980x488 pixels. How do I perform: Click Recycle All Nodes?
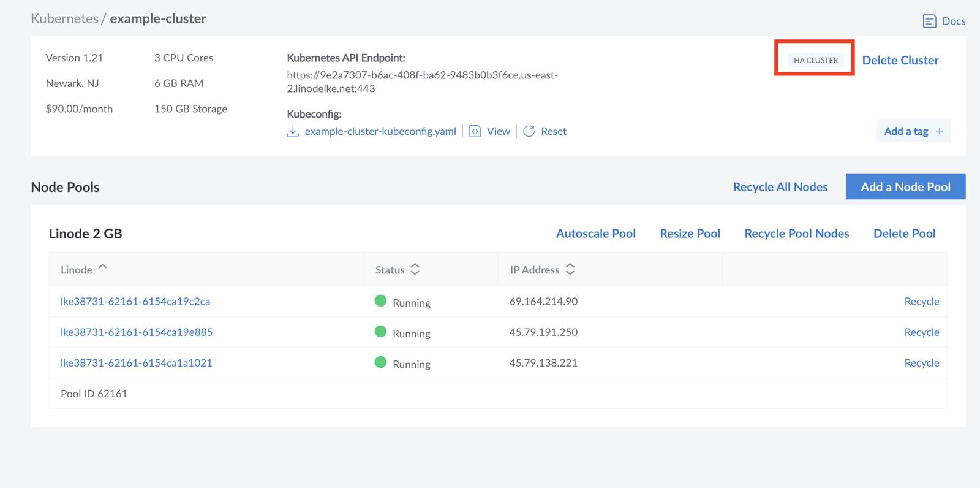(780, 187)
